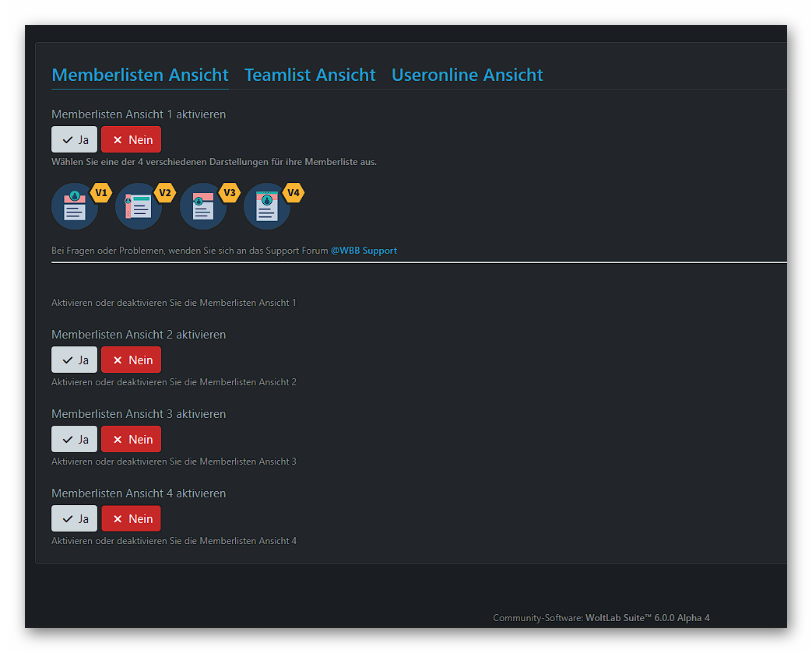Open the Memberlisten Ansicht tab
This screenshot has height=653, width=812.
(140, 75)
